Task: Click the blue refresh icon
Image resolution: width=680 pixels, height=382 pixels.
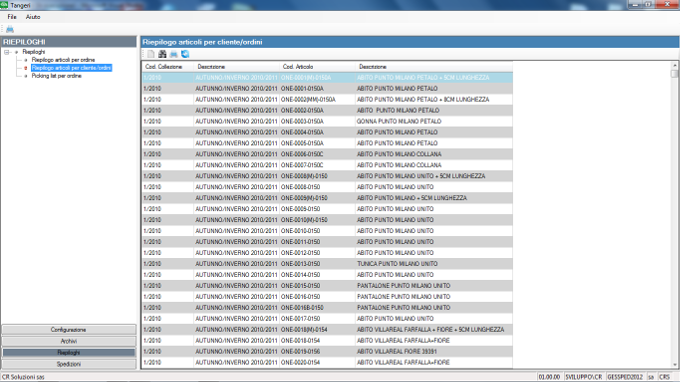Action: pos(185,54)
